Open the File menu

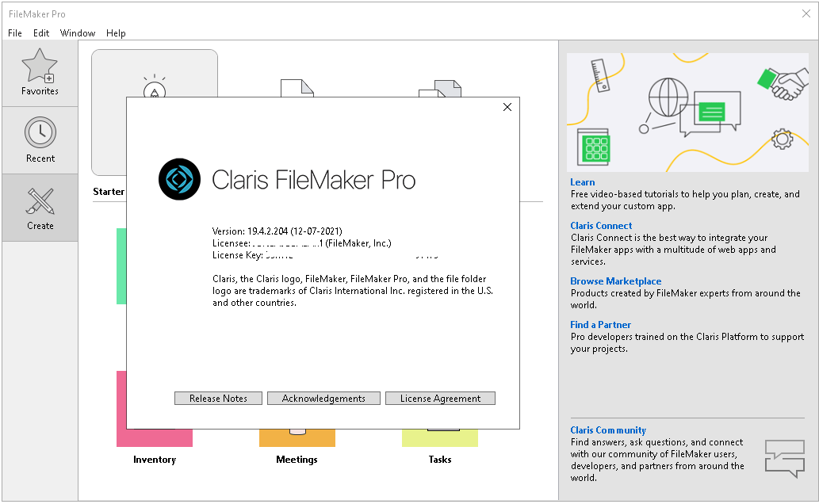[14, 33]
